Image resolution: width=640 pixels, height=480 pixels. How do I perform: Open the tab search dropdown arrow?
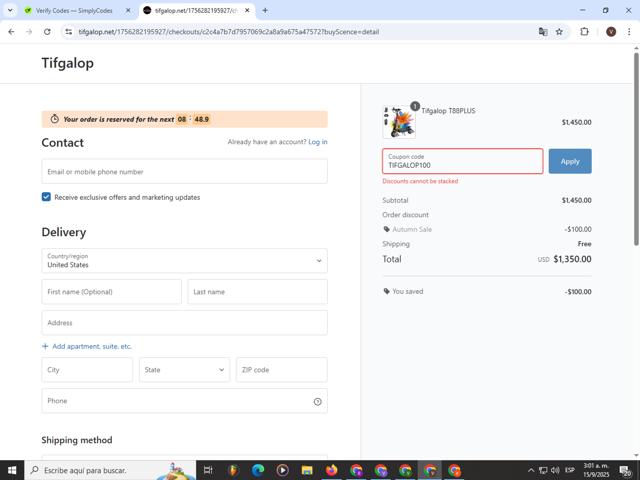point(10,11)
